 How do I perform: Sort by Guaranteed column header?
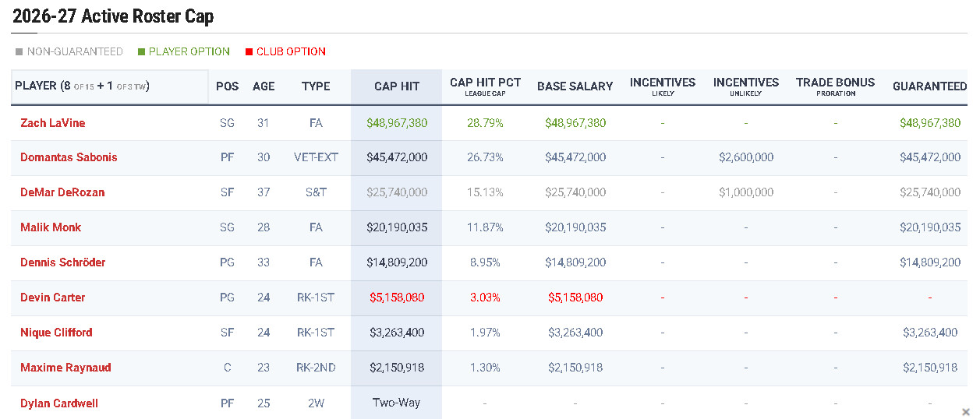(x=929, y=86)
